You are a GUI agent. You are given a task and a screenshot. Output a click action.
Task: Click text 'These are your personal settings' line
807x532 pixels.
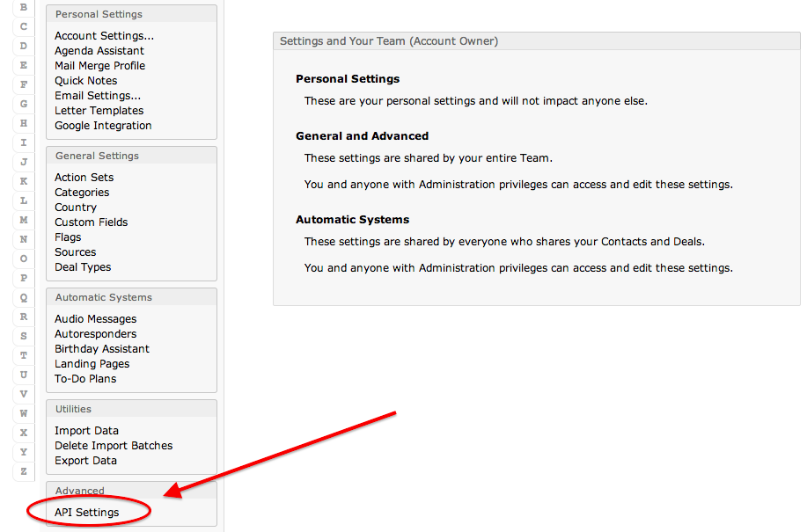click(x=475, y=101)
